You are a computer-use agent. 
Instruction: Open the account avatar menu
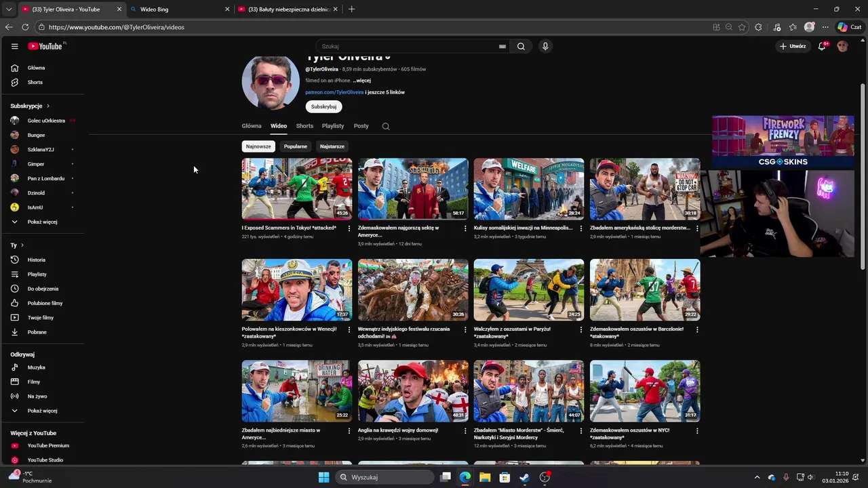coord(842,46)
